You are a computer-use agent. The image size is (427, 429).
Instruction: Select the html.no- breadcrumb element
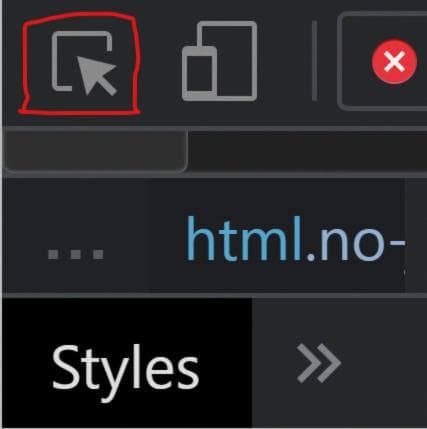[295, 238]
